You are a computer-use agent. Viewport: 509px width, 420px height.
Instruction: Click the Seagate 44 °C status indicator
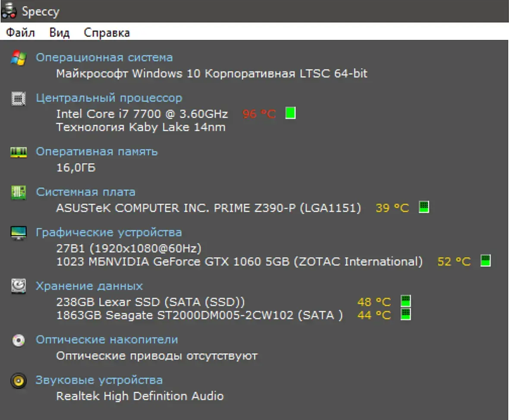(x=405, y=314)
